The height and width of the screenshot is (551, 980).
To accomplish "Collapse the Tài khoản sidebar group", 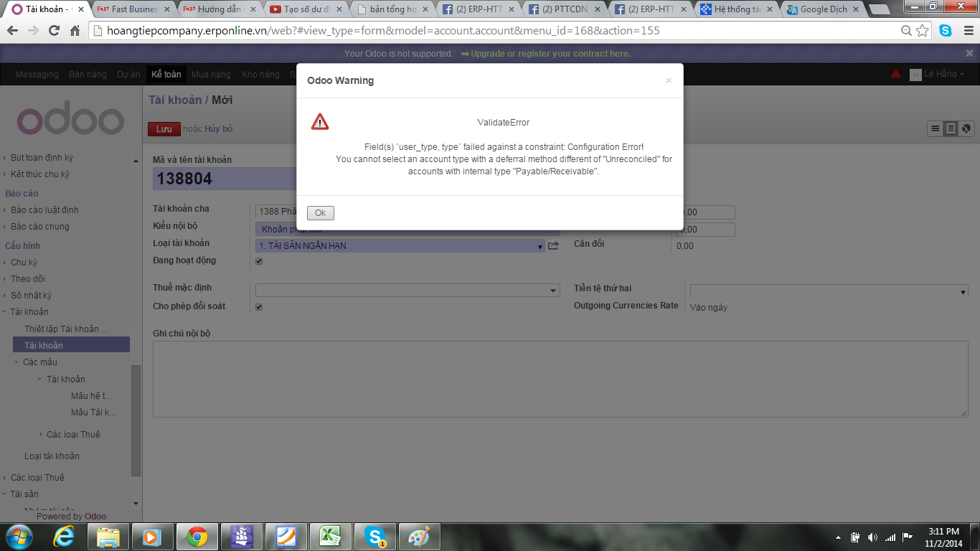I will (29, 312).
